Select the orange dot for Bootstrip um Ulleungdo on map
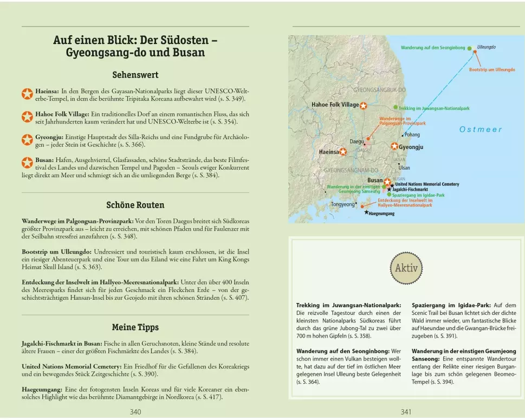The width and height of the screenshot is (525, 420). click(475, 52)
